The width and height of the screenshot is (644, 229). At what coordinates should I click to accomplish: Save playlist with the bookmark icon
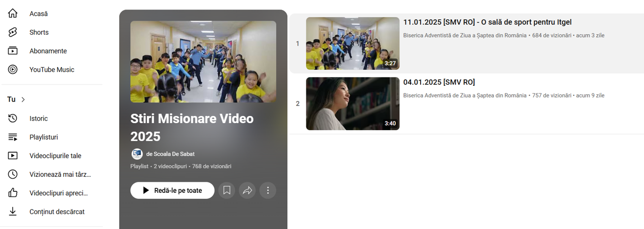(227, 190)
